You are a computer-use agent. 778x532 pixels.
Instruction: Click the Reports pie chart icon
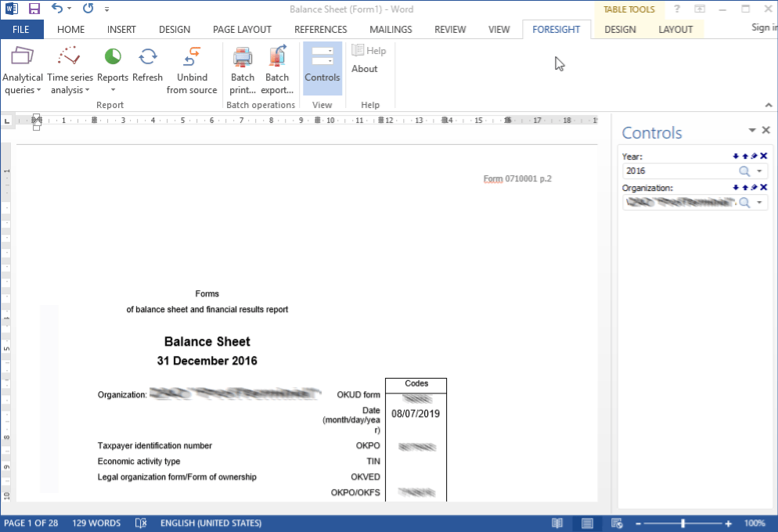click(x=113, y=57)
